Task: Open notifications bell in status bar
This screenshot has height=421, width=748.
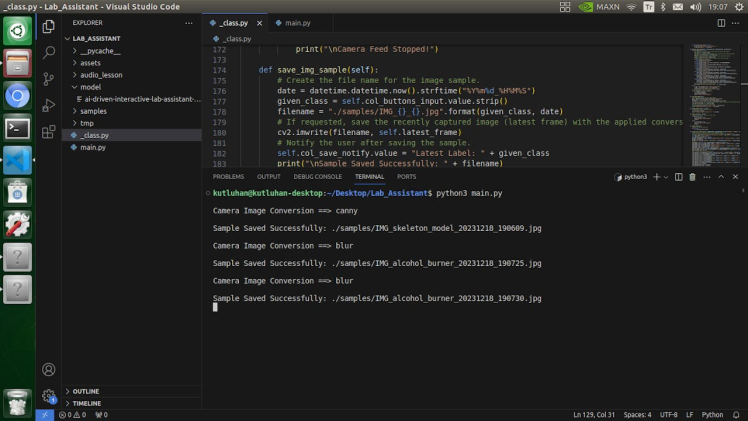Action: 737,414
